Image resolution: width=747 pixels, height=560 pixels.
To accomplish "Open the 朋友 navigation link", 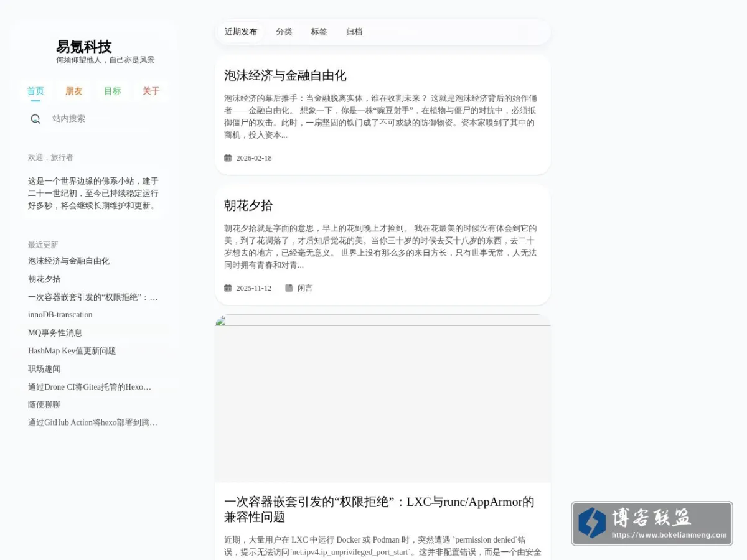I will [x=74, y=91].
